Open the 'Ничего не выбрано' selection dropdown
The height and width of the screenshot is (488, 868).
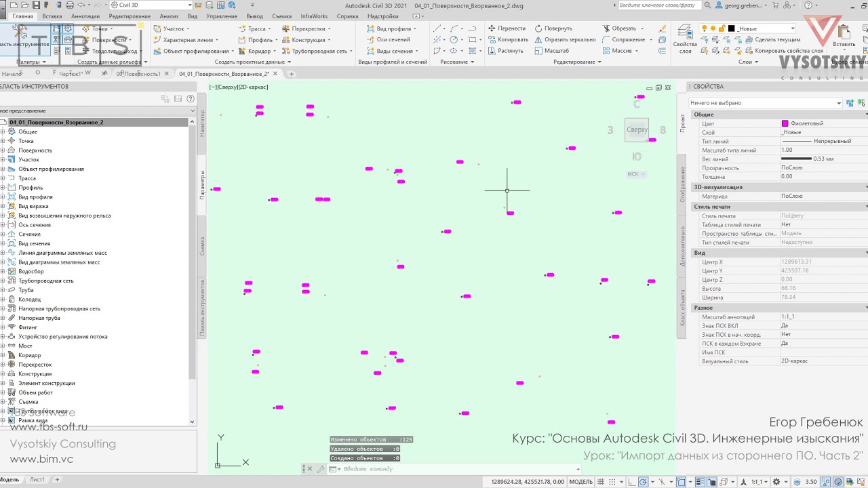pos(766,103)
